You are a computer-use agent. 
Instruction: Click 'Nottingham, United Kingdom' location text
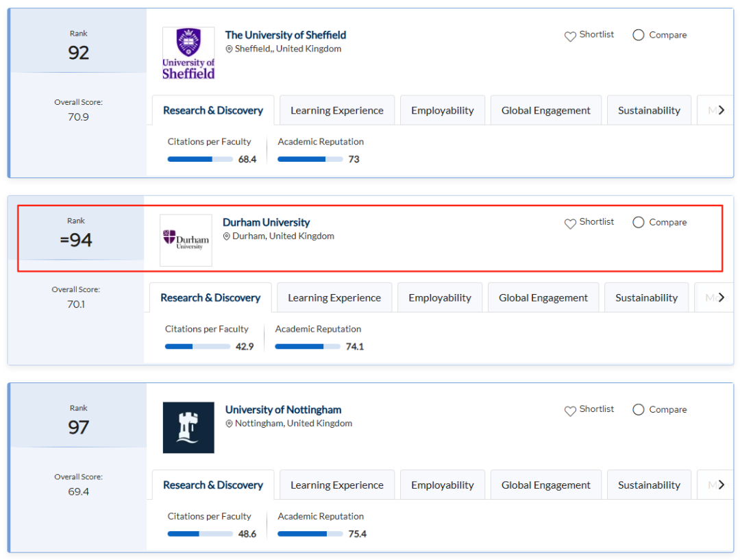(293, 424)
